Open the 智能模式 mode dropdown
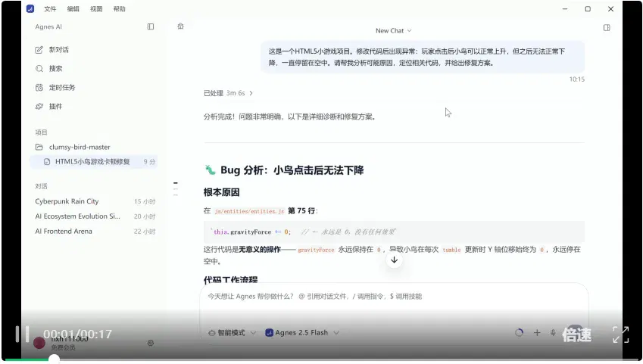Viewport: 643px width, 364px height. tap(232, 333)
